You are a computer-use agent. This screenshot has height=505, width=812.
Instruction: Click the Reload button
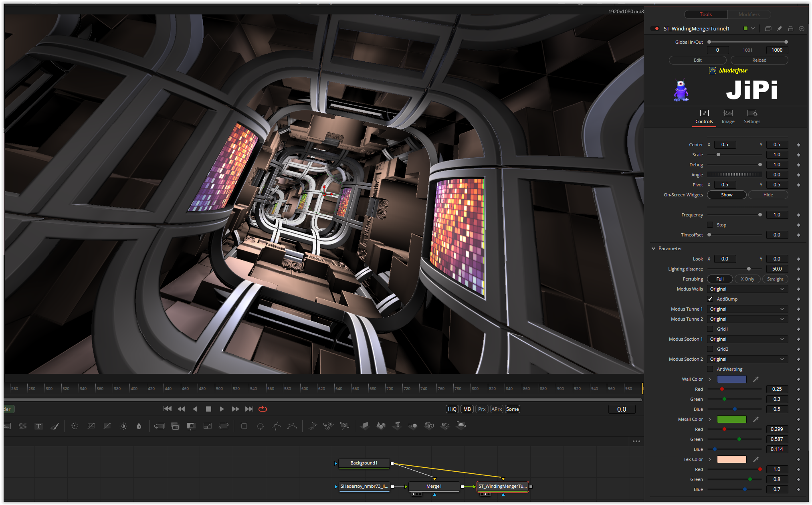[759, 60]
